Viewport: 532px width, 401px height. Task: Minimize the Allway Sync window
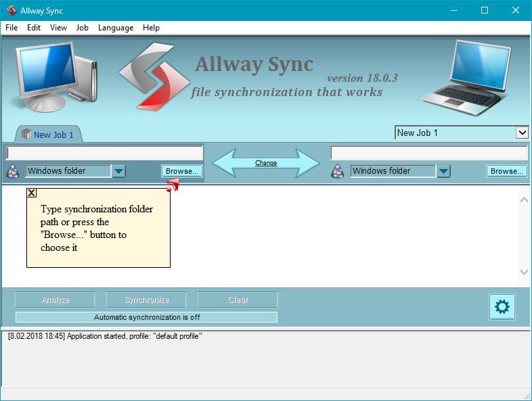(454, 11)
